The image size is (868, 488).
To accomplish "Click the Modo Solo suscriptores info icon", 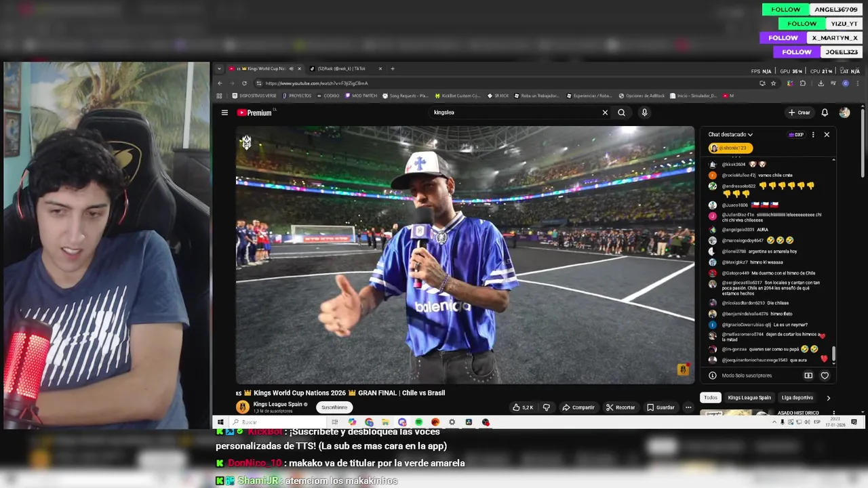I will point(713,375).
